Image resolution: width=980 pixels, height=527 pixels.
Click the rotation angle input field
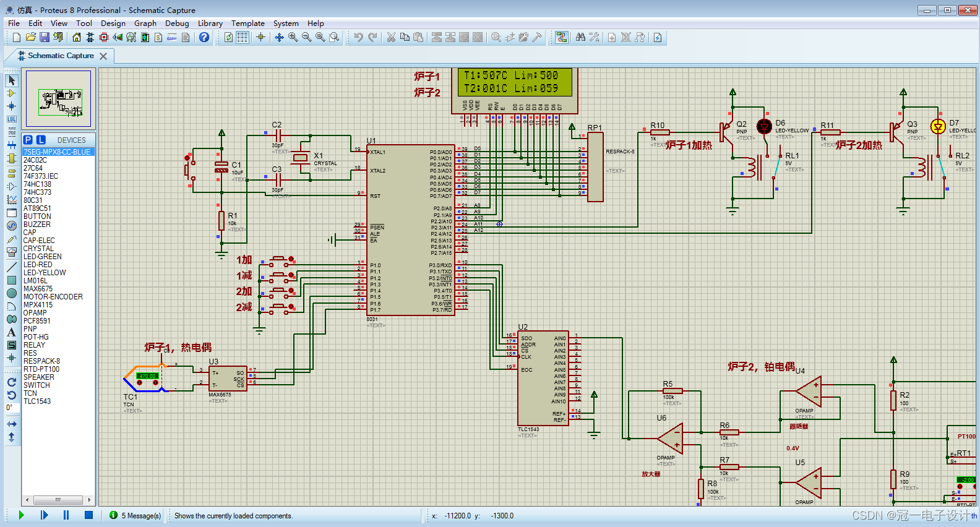pyautogui.click(x=11, y=408)
